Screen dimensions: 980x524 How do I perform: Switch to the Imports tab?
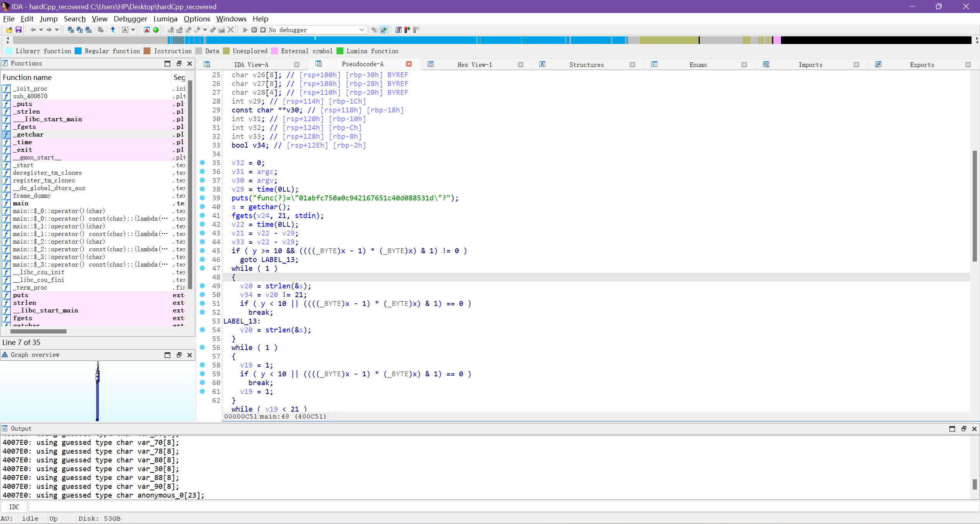tap(810, 65)
